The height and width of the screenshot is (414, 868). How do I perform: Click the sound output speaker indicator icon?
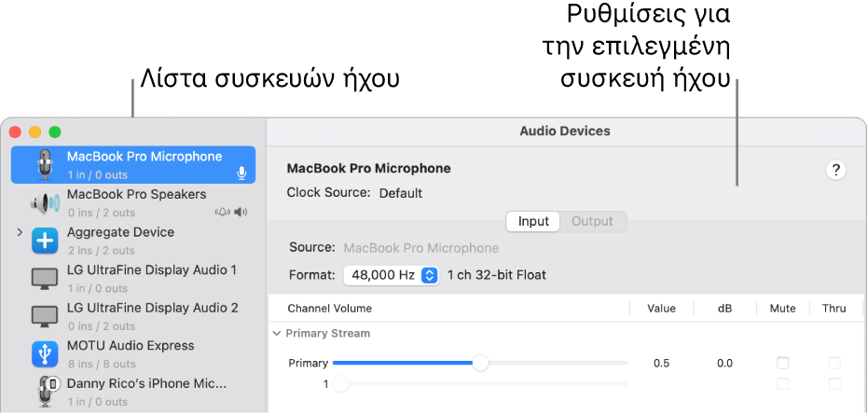(241, 212)
